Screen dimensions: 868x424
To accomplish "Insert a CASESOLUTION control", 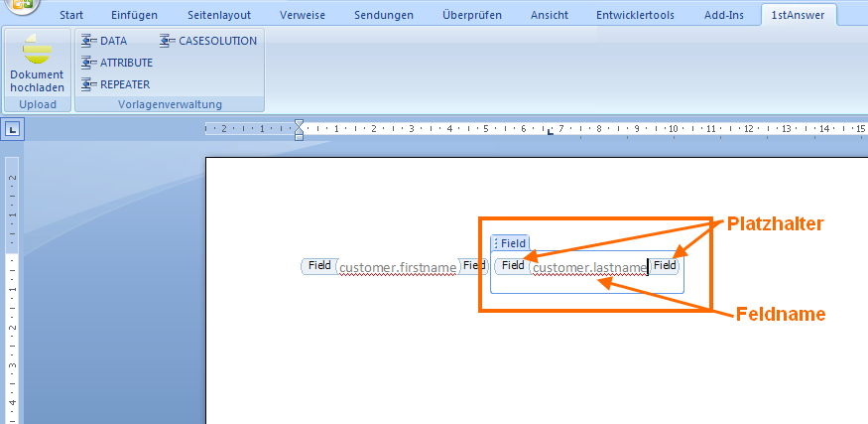I will (x=208, y=41).
